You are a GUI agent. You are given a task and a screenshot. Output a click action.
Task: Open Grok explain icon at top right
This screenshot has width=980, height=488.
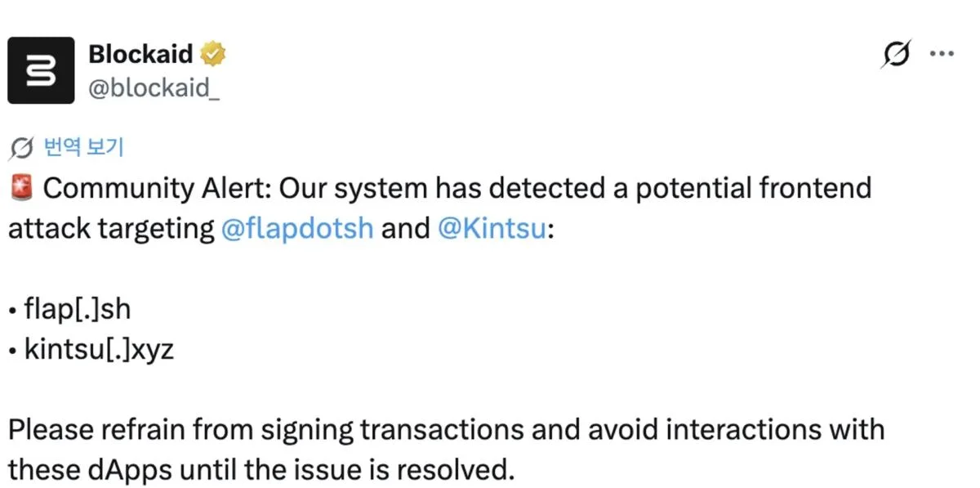click(896, 55)
